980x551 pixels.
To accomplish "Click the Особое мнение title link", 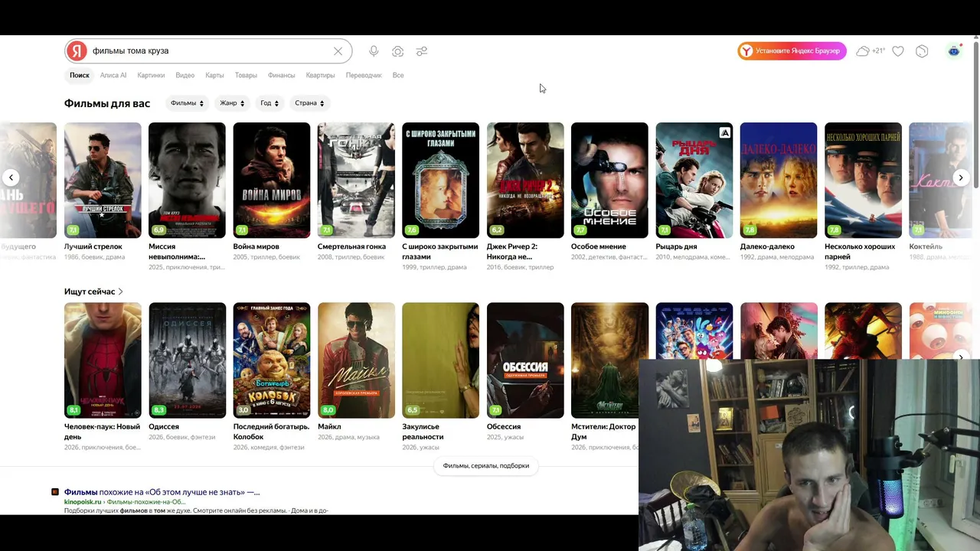I will tap(599, 246).
